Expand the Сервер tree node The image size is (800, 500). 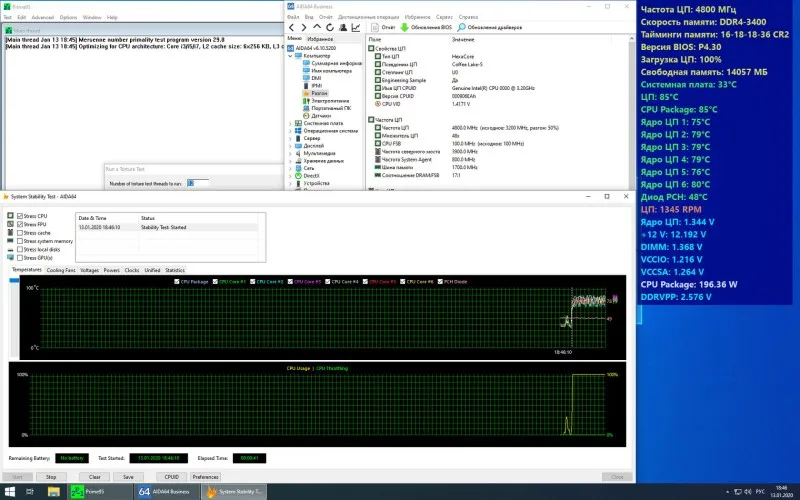[290, 138]
